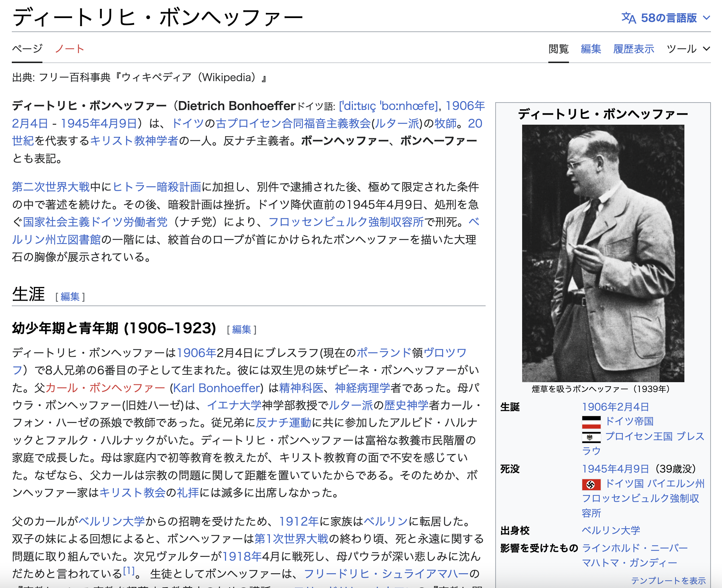722x588 pixels.
Task: Click the translate language icon
Action: point(629,18)
